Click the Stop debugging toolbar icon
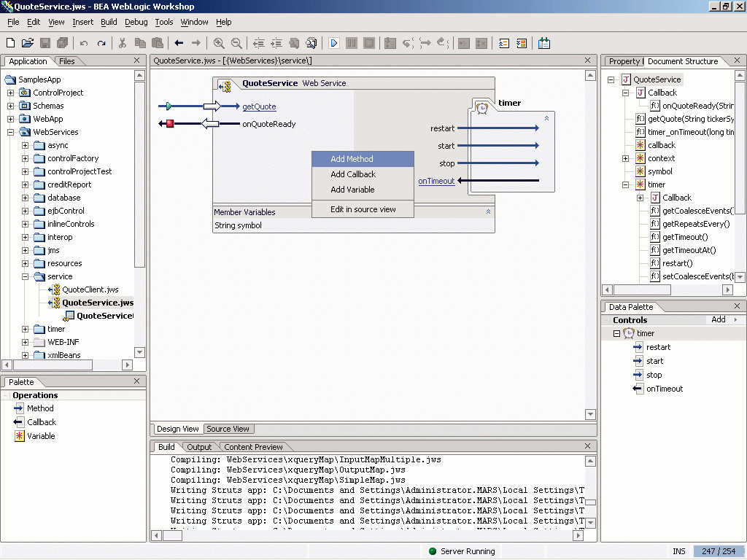Image resolution: width=747 pixels, height=560 pixels. [x=368, y=43]
